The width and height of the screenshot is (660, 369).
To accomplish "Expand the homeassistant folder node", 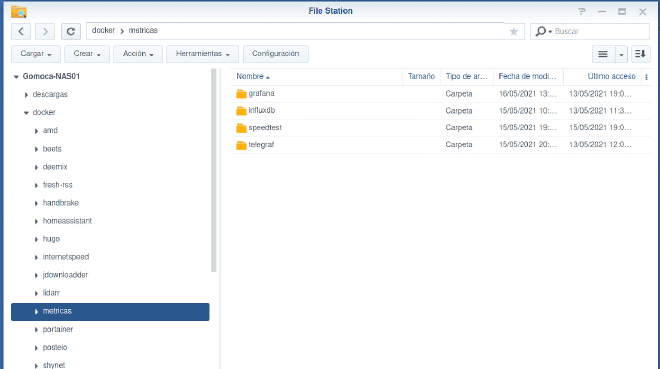I will (36, 221).
